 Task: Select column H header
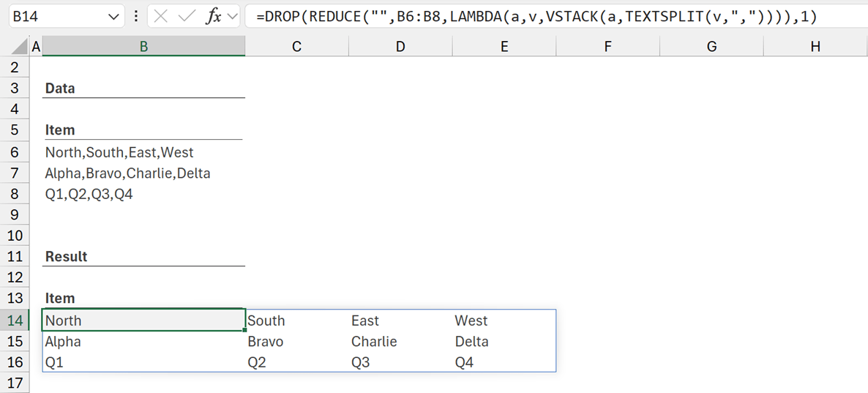click(x=815, y=47)
